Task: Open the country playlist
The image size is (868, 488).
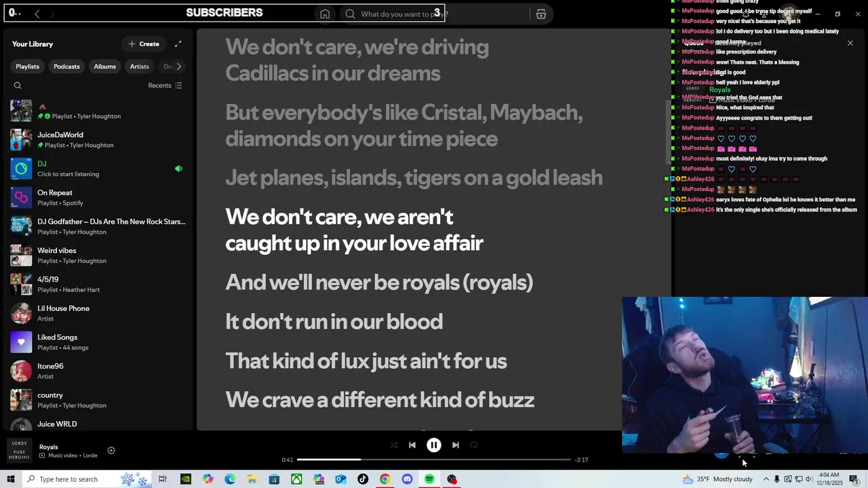Action: [98, 400]
